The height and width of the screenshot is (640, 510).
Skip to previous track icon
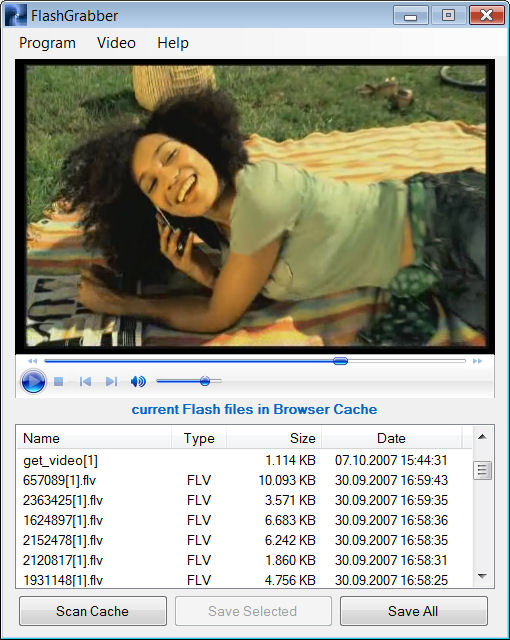pos(85,382)
